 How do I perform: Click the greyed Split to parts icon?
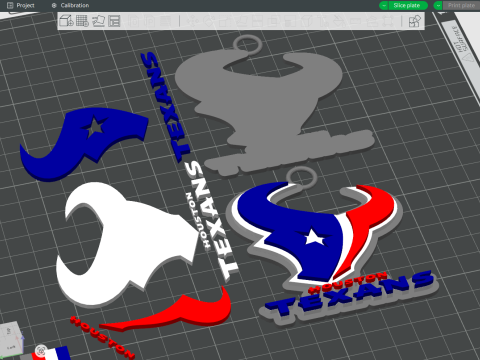pos(150,21)
